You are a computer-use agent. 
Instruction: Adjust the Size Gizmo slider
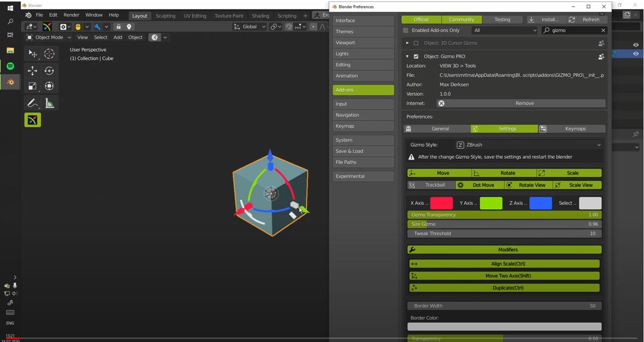coord(504,224)
